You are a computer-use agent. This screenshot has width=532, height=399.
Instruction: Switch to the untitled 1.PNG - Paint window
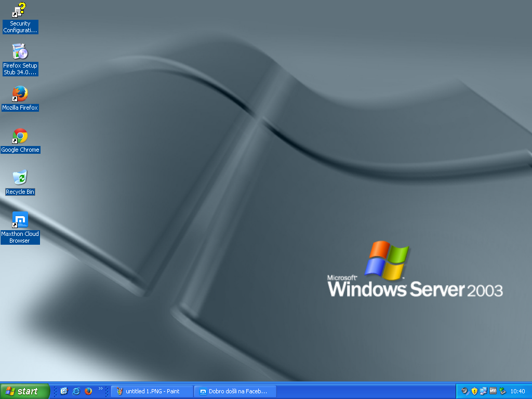pos(152,391)
